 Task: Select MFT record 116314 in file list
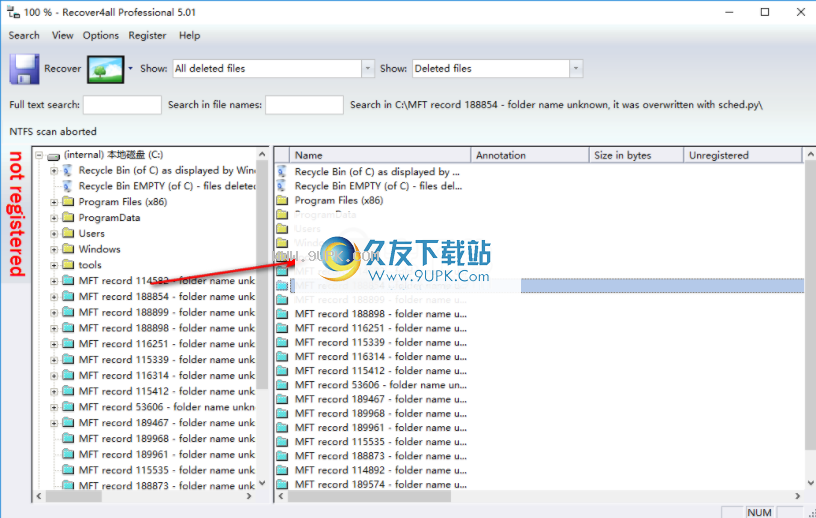click(x=380, y=357)
